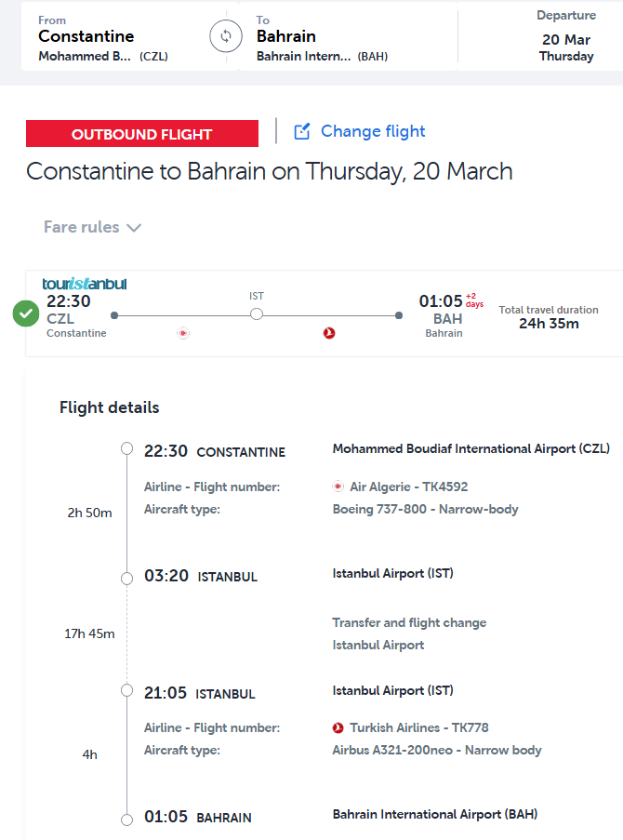Click the Flight details heading

pyautogui.click(x=110, y=407)
